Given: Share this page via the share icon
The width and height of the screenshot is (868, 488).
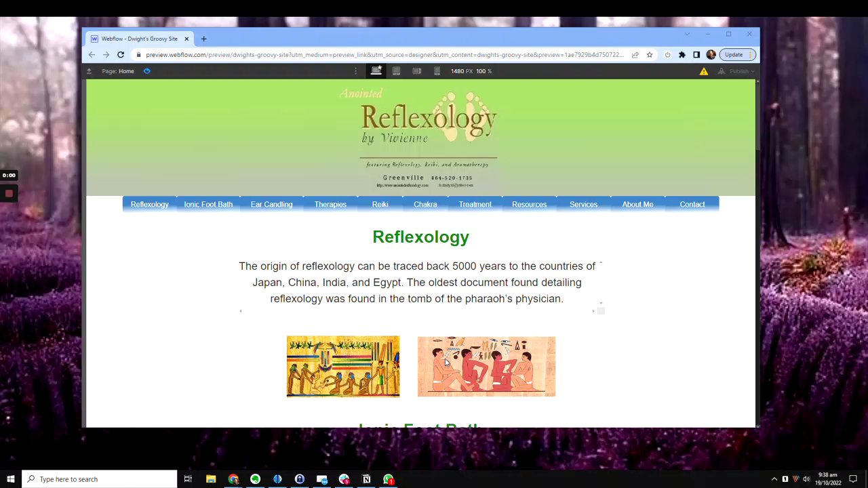Looking at the screenshot, I should [x=635, y=55].
